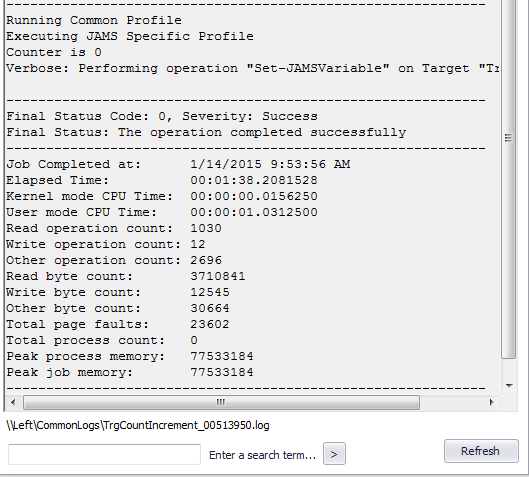Screen dimensions: 529x477
Task: Click the search arrow button
Action: coord(334,454)
